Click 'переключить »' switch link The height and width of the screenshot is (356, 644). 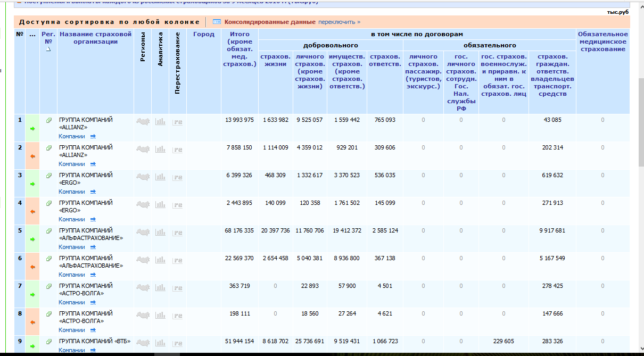tap(340, 22)
